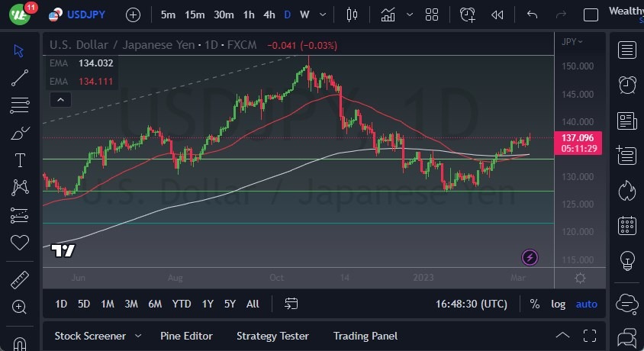Viewport: 644px width, 351px height.
Task: Open the alerts clock icon
Action: tap(627, 85)
